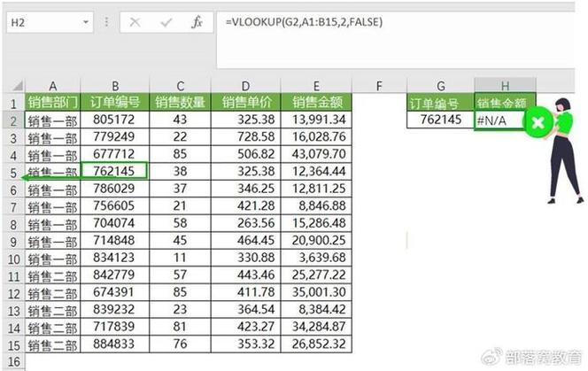The width and height of the screenshot is (588, 371).
Task: Select column A header
Action: (52, 86)
